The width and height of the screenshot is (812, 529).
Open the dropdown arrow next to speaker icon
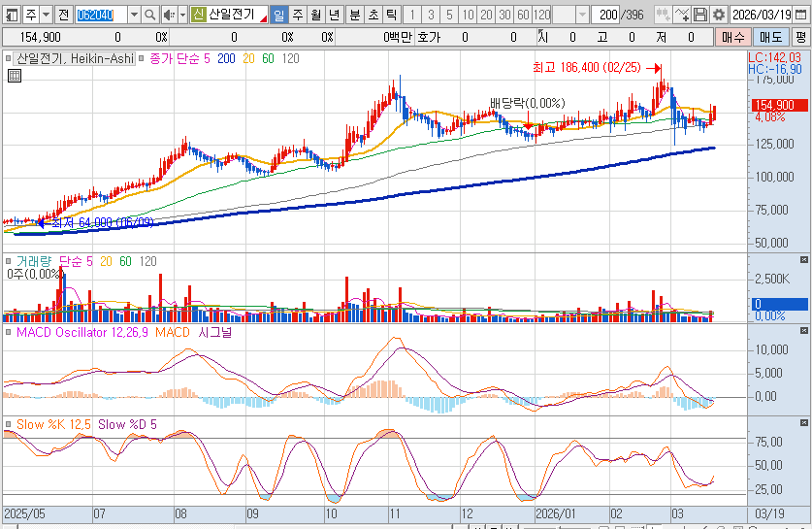pyautogui.click(x=181, y=15)
